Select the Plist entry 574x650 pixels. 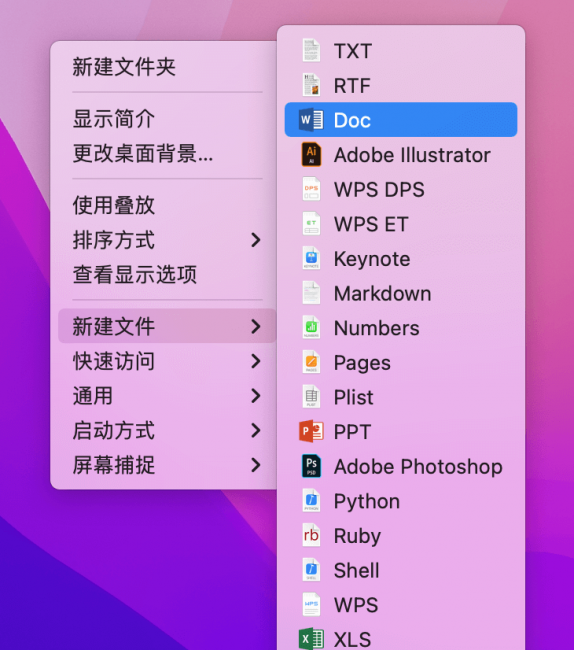point(401,397)
